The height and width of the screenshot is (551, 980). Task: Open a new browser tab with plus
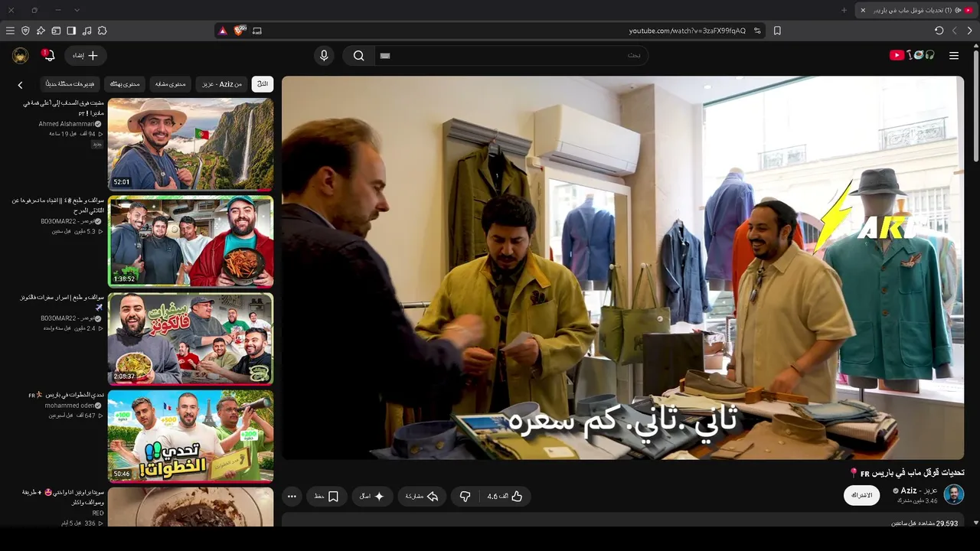(x=844, y=10)
